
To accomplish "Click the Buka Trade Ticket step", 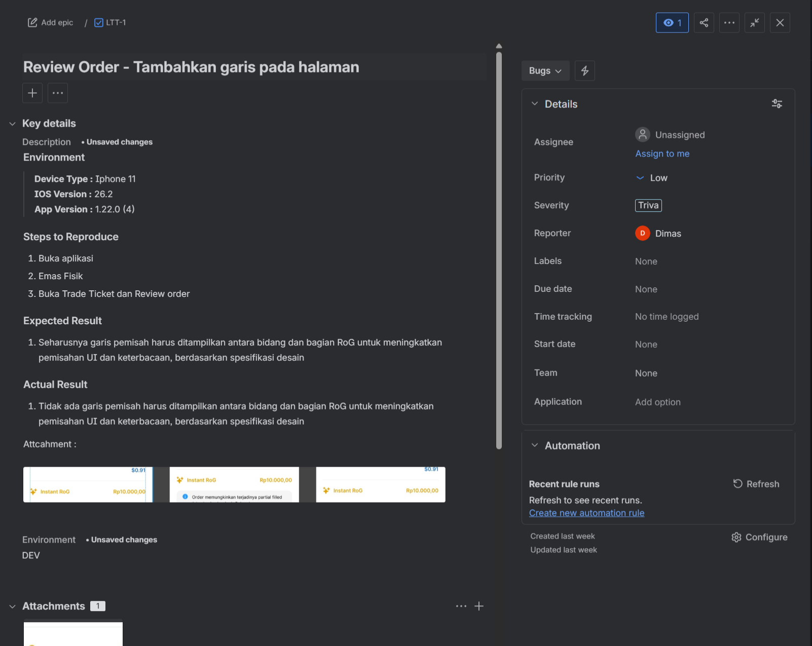I will pos(114,294).
